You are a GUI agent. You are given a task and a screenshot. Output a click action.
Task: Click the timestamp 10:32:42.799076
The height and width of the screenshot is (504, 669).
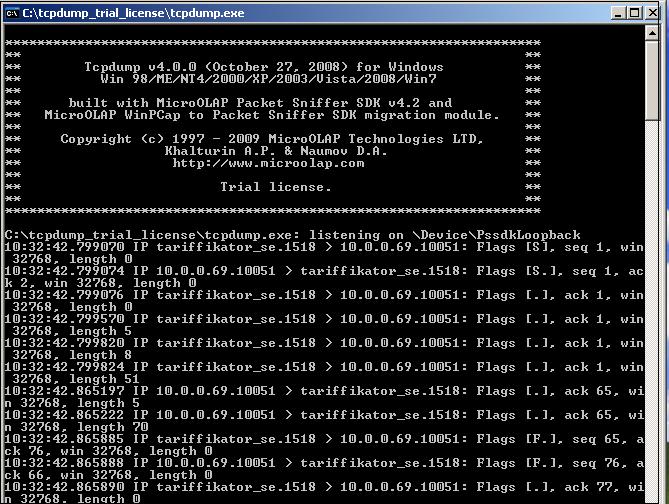(x=64, y=295)
